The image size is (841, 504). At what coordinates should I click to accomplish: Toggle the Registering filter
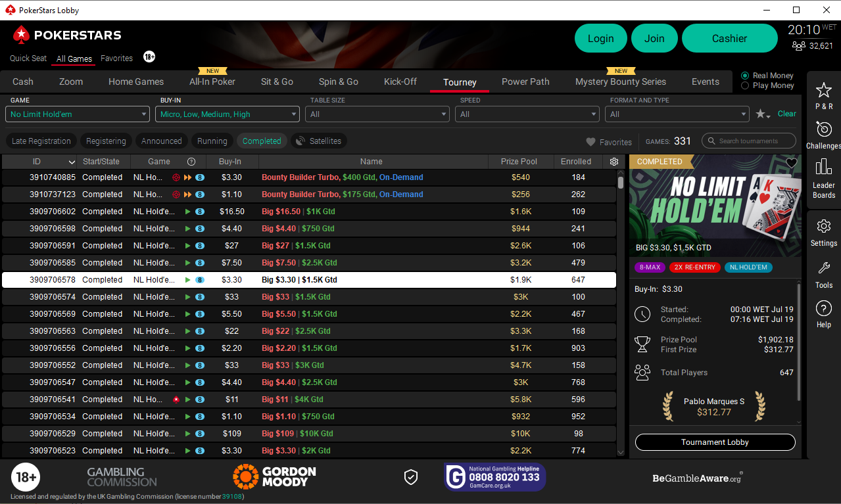[x=106, y=141]
